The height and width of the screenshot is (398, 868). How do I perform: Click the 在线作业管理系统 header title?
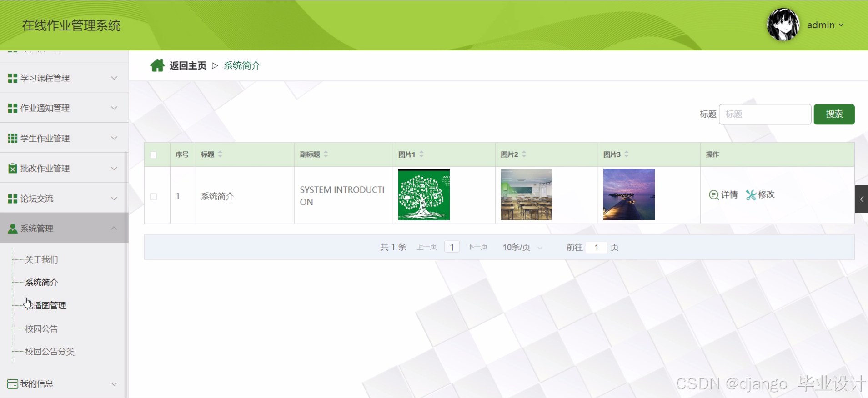click(71, 25)
